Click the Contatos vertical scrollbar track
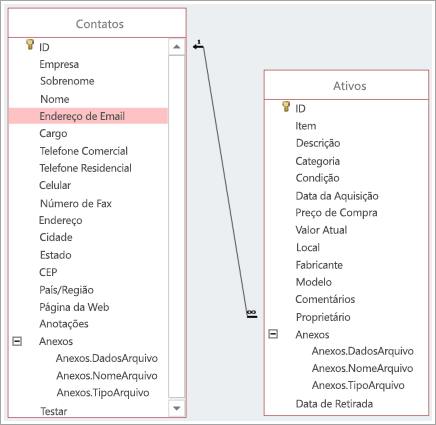Viewport: 436px width, 425px height. coord(177,227)
